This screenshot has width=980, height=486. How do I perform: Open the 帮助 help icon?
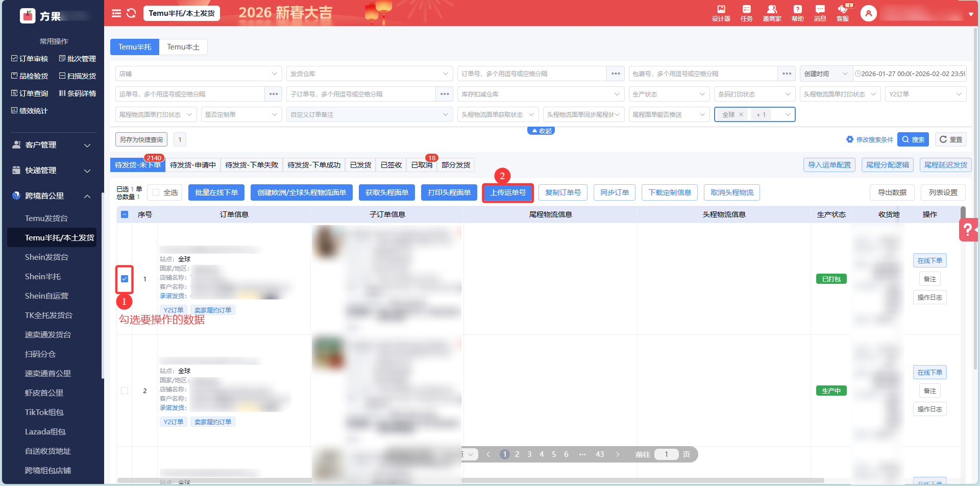coord(797,13)
